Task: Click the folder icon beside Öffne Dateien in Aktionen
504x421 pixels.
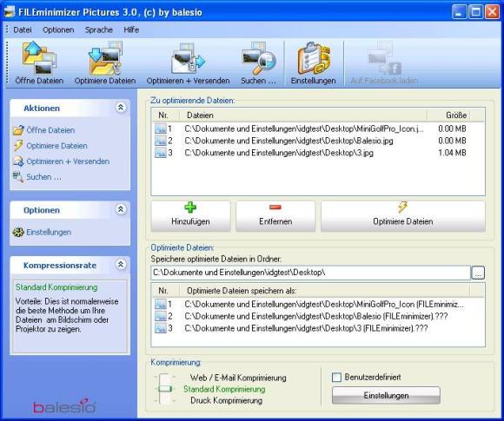Action: point(18,130)
